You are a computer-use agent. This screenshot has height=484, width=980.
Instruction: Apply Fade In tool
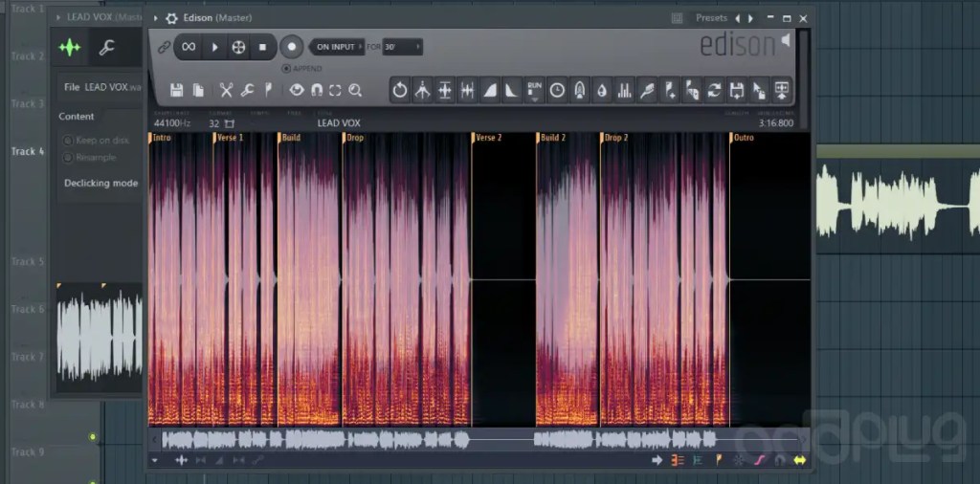coord(490,91)
